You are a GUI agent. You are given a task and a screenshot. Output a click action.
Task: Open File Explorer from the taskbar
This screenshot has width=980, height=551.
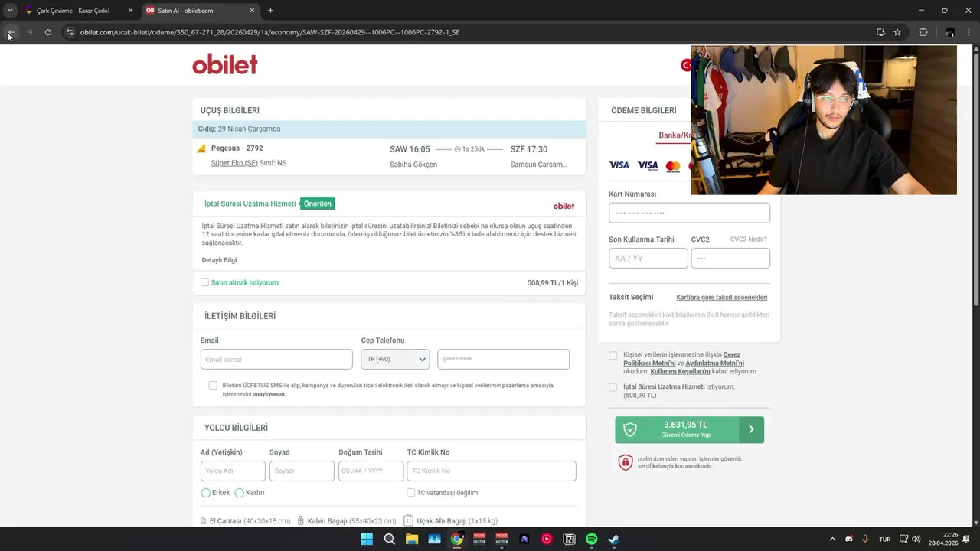click(412, 539)
